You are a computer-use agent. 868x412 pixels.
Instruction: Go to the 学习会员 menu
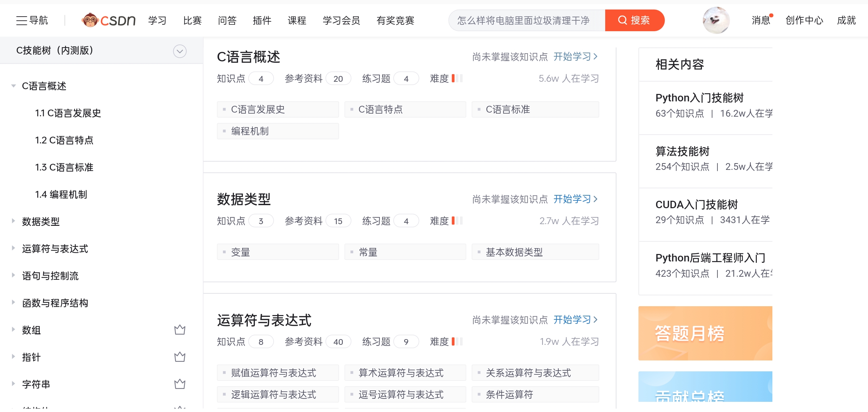[x=341, y=20]
